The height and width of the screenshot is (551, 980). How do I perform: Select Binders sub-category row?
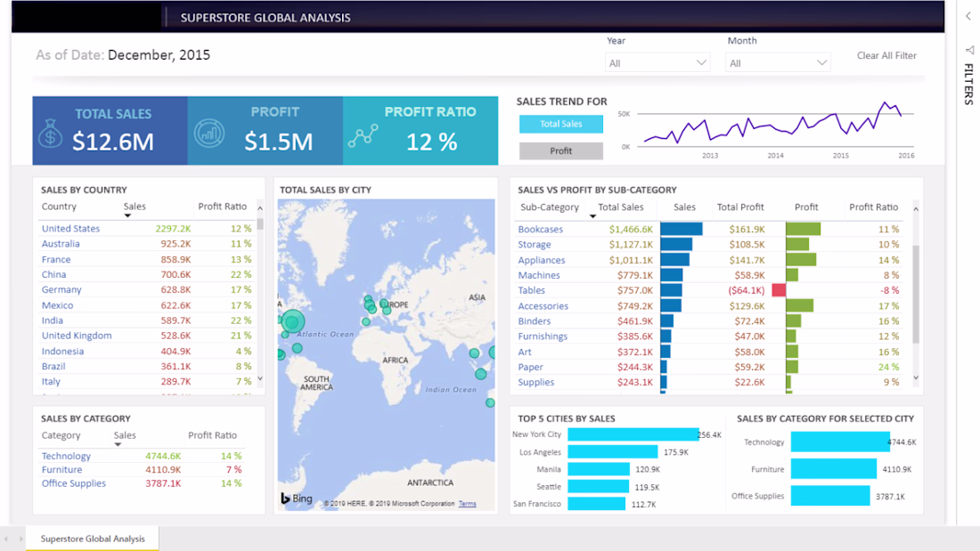point(709,321)
